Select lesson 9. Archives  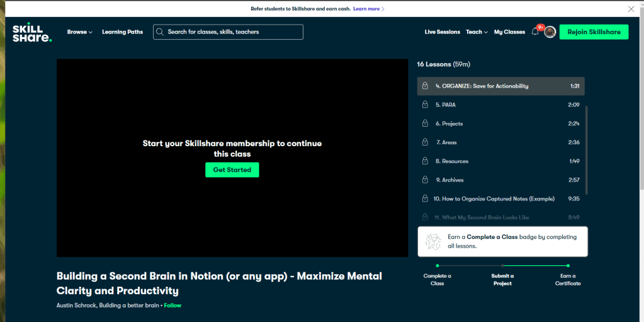[x=500, y=180]
